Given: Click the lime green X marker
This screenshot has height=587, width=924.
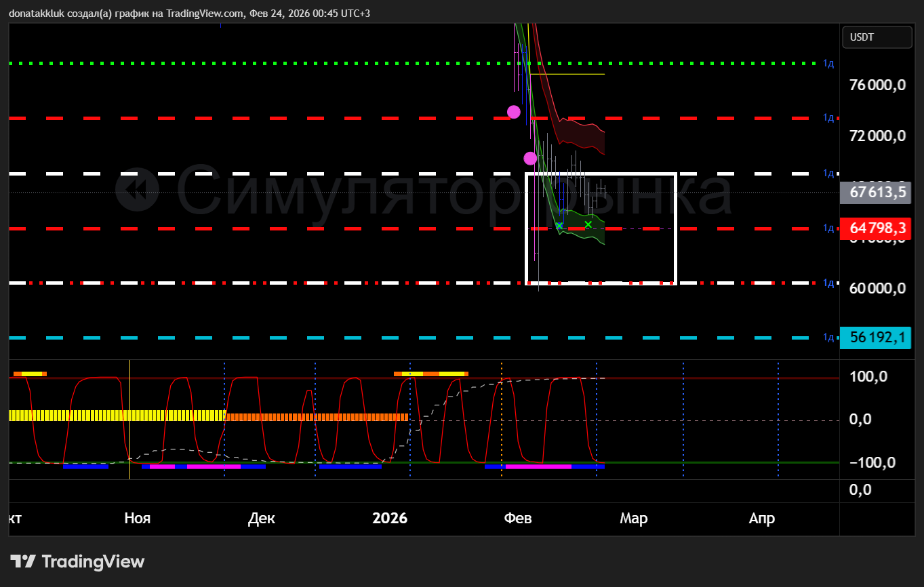Looking at the screenshot, I should click(588, 224).
